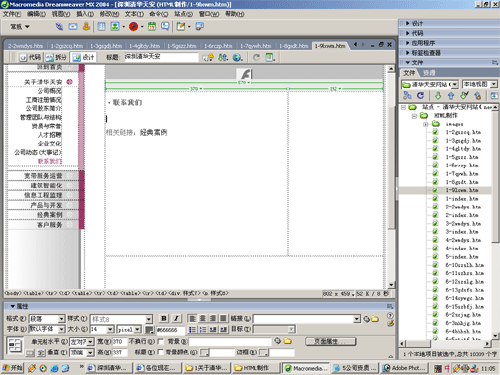This screenshot has width=500, height=375.
Task: Open the text color swatch picker
Action: coord(149,330)
